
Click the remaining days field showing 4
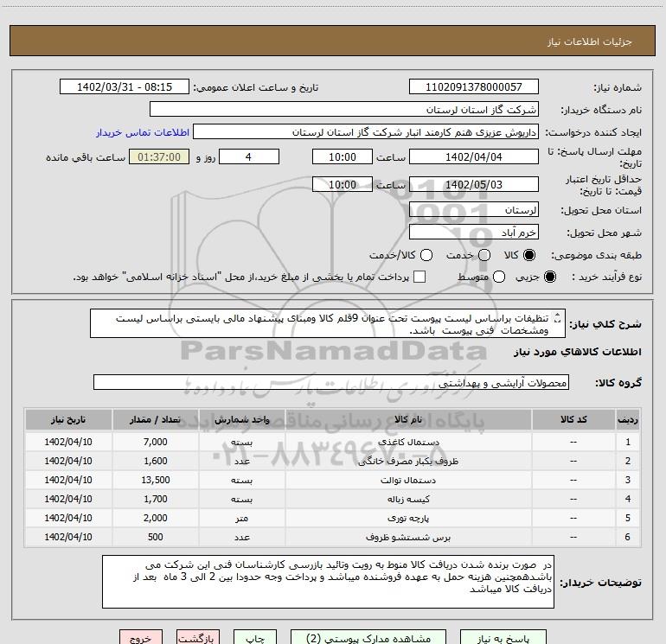click(x=249, y=156)
